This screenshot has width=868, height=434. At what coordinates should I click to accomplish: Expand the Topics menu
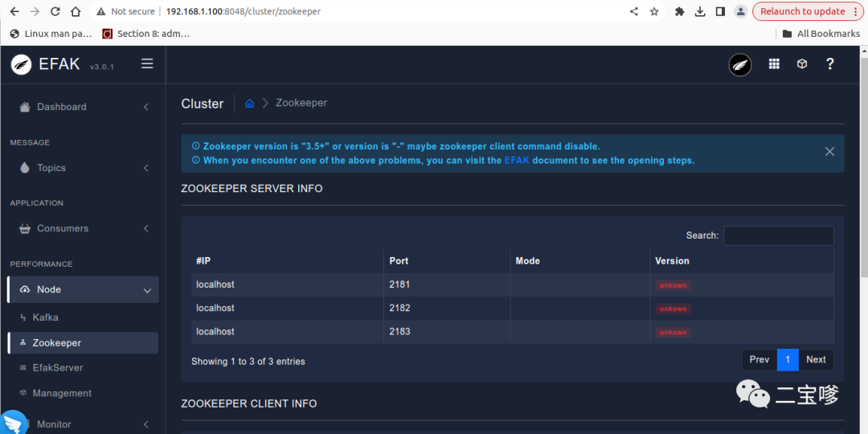83,168
